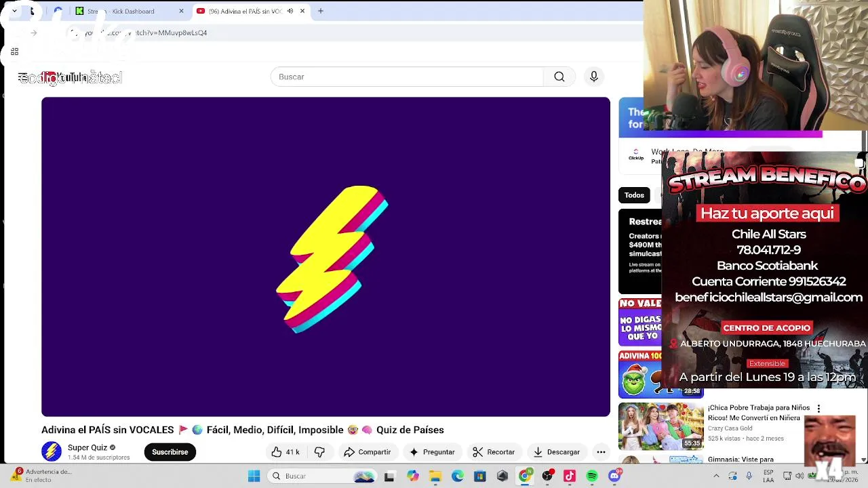Click the taskbar Buscar search box
This screenshot has height=488, width=868.
[x=322, y=476]
